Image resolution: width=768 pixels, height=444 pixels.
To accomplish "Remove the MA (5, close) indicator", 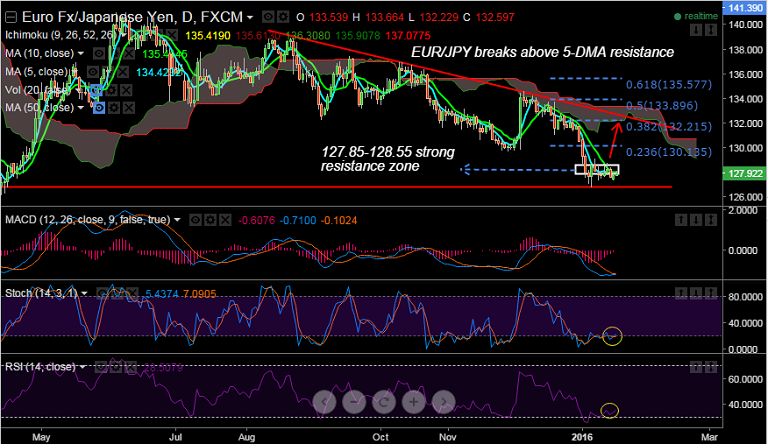I will [122, 72].
